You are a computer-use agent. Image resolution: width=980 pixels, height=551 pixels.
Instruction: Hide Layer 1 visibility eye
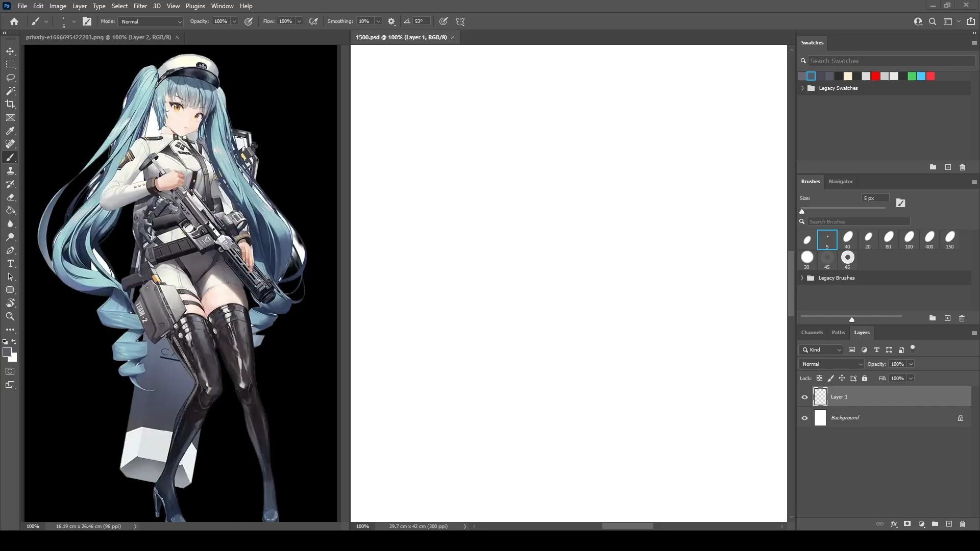point(804,397)
